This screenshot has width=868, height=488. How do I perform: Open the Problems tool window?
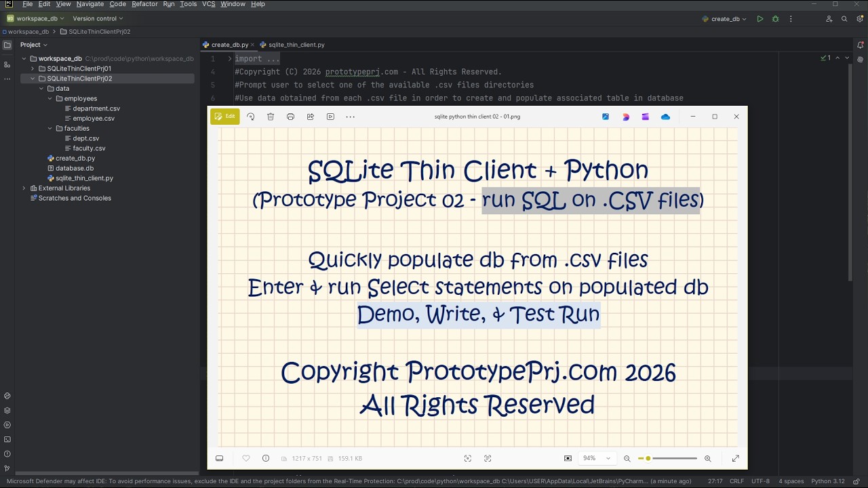7,454
